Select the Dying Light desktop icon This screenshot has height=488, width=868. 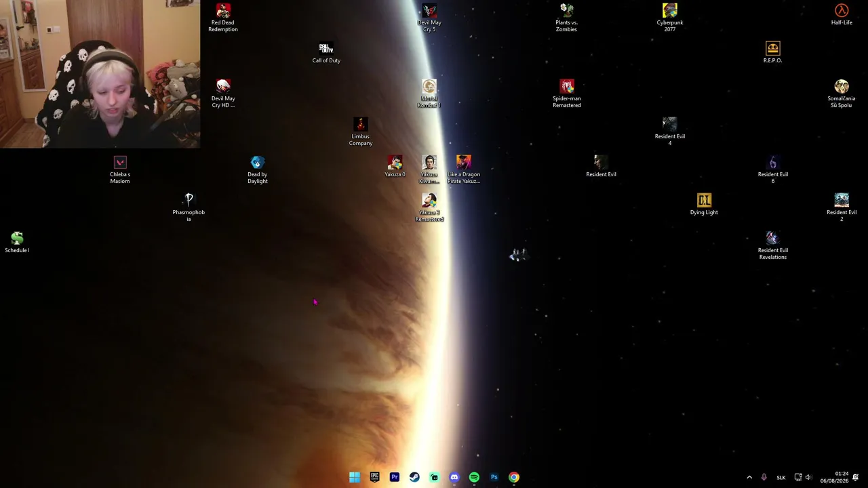point(704,204)
